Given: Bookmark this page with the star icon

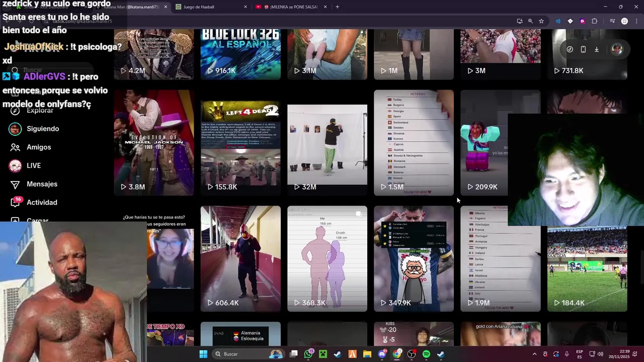Looking at the screenshot, I should tap(541, 21).
